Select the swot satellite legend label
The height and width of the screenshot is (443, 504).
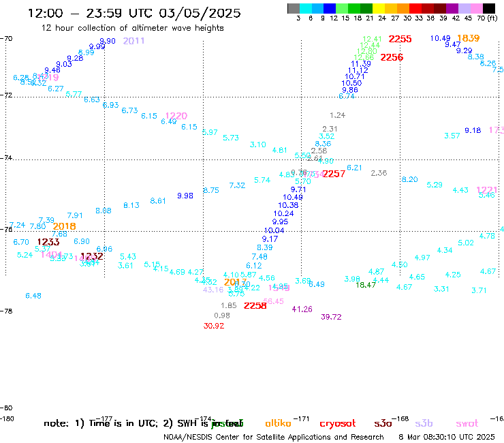[467, 423]
